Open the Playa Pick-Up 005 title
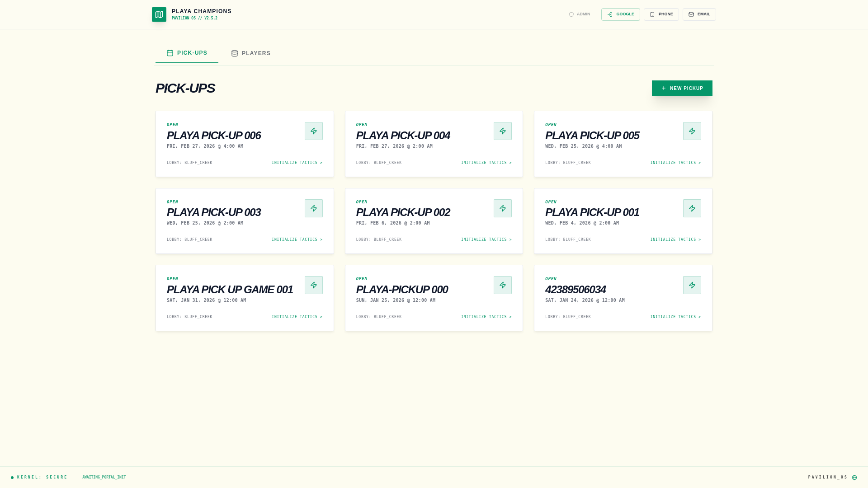This screenshot has width=868, height=488. [592, 136]
